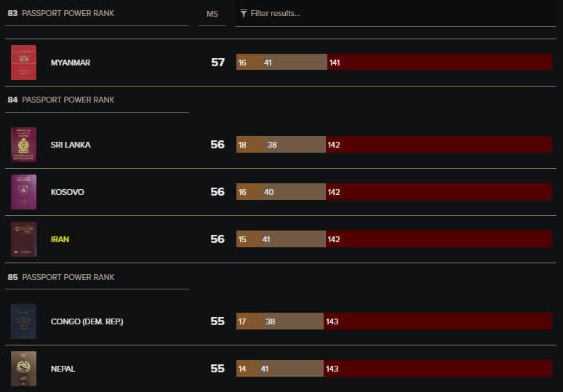Open the Sri Lanka passport cover
Screen dimensions: 563x392
(x=24, y=145)
